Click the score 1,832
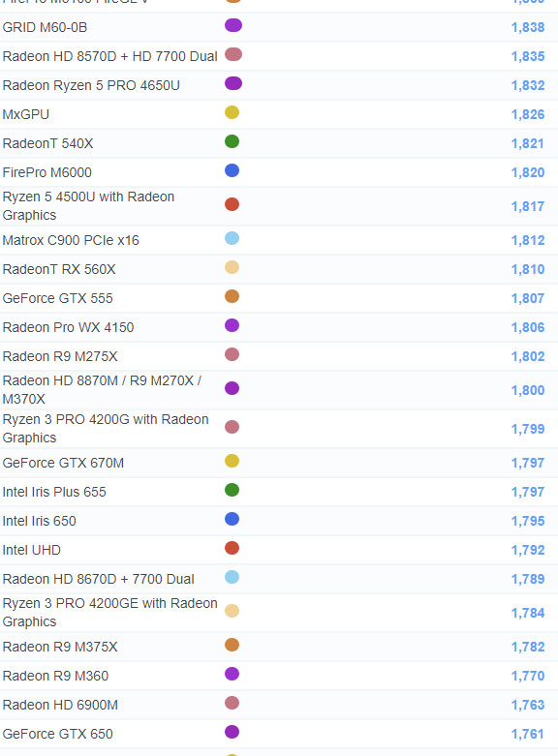 click(x=528, y=85)
